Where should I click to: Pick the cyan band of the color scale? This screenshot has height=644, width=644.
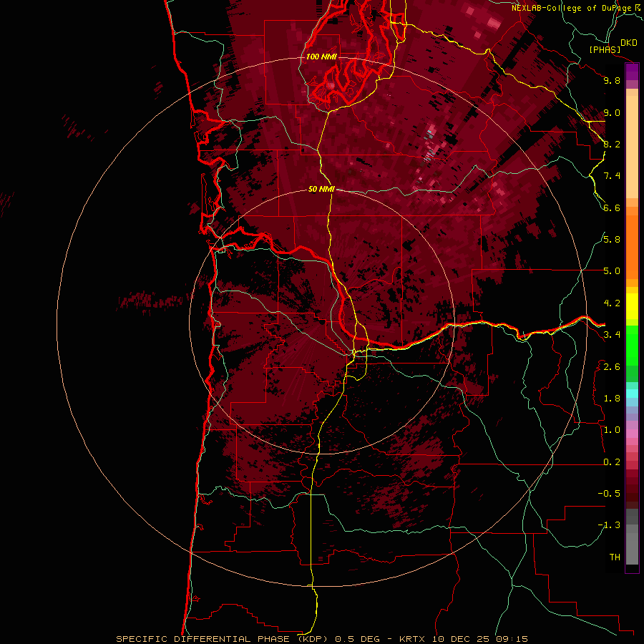pyautogui.click(x=632, y=393)
